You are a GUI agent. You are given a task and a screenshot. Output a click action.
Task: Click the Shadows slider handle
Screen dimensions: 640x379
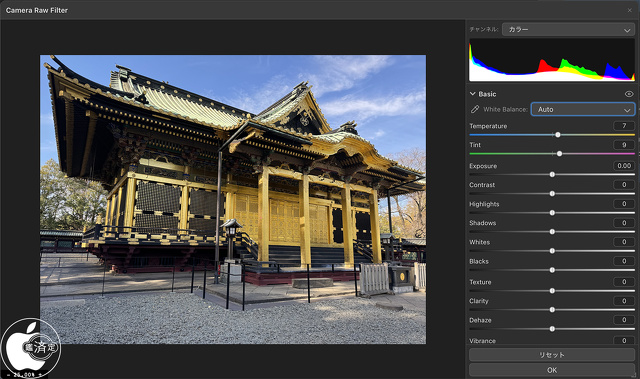(x=552, y=232)
